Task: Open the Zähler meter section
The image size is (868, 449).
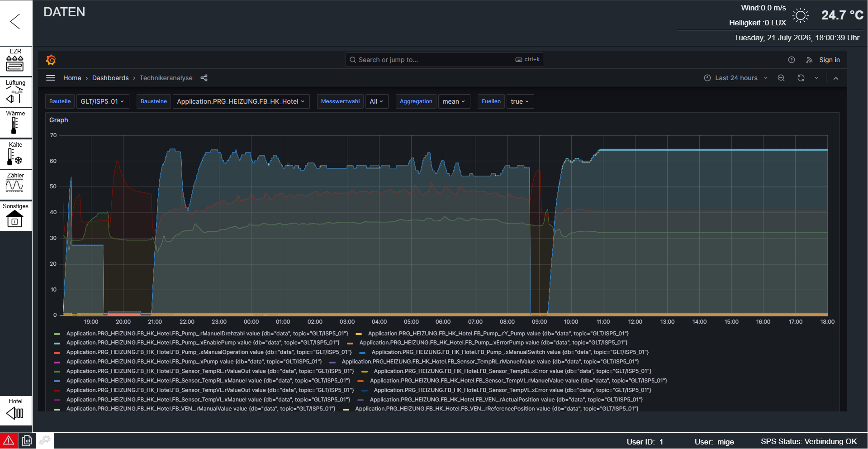Action: 15,185
